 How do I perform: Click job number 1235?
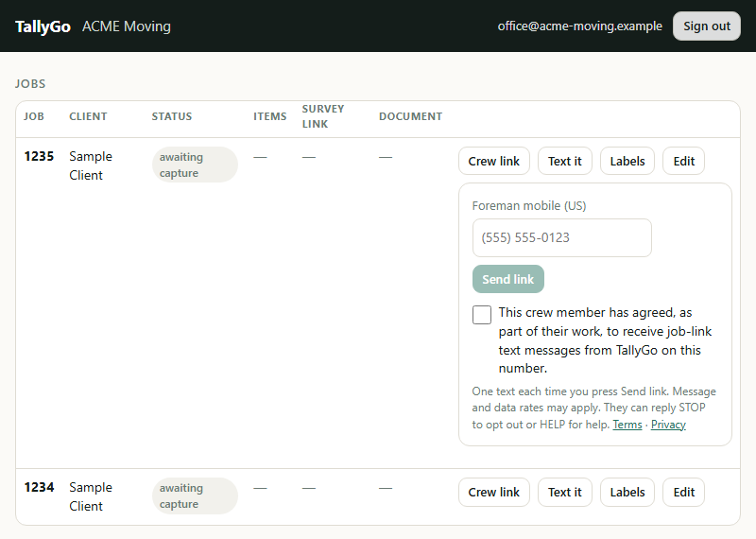coord(39,156)
